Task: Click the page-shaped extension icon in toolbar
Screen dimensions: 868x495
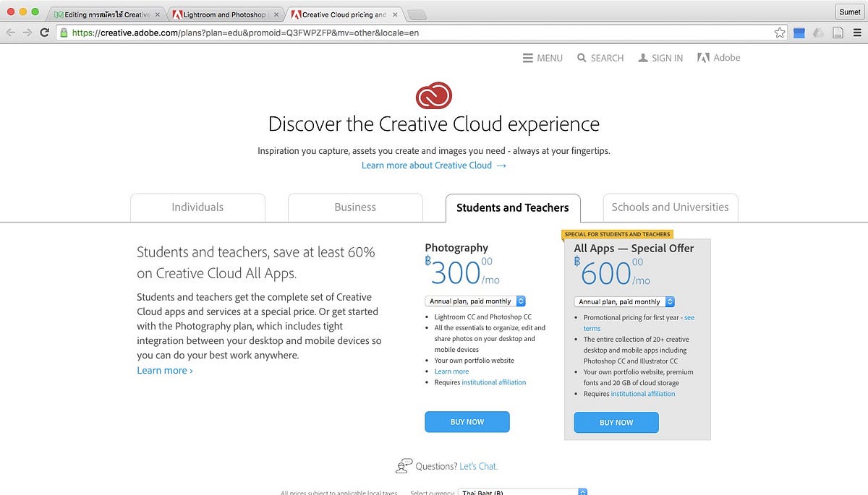Action: click(838, 33)
